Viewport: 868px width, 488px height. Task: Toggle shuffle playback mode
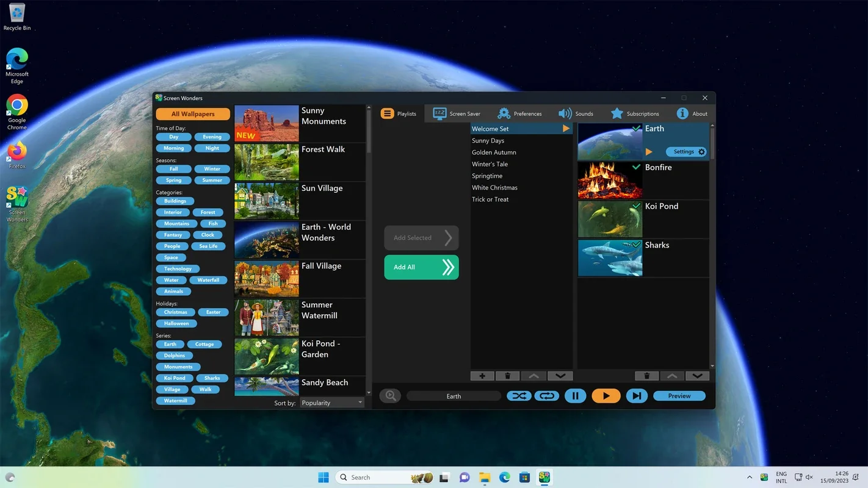click(x=519, y=396)
